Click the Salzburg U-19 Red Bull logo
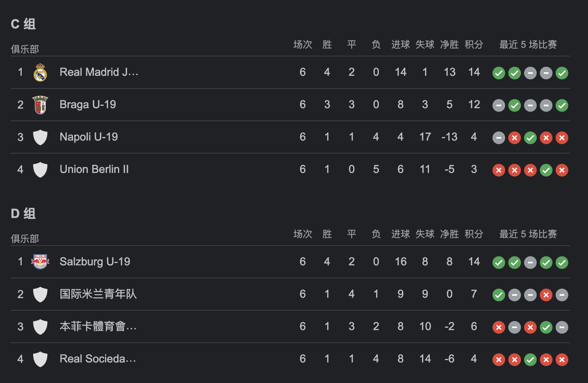This screenshot has height=383, width=588. [x=40, y=262]
